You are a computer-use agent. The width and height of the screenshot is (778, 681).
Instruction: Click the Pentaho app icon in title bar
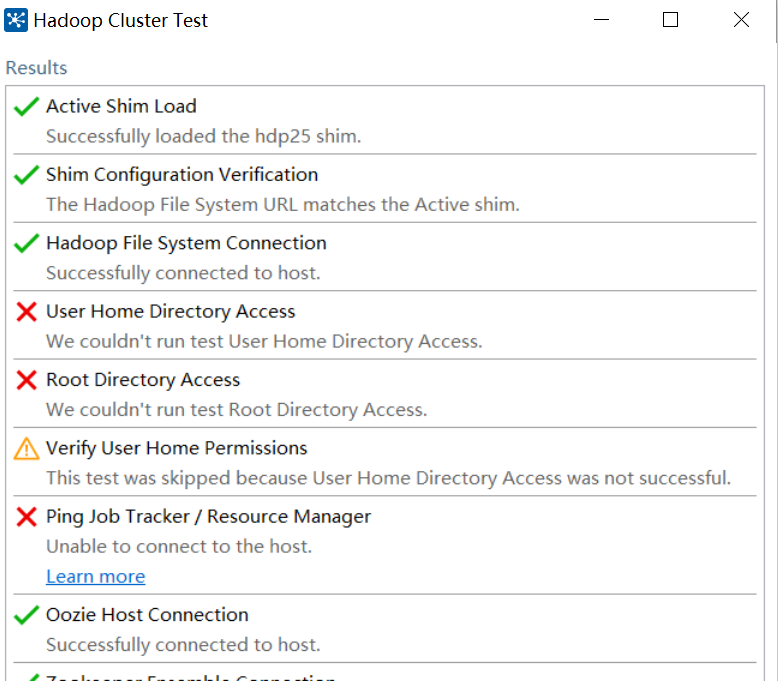pyautogui.click(x=15, y=20)
